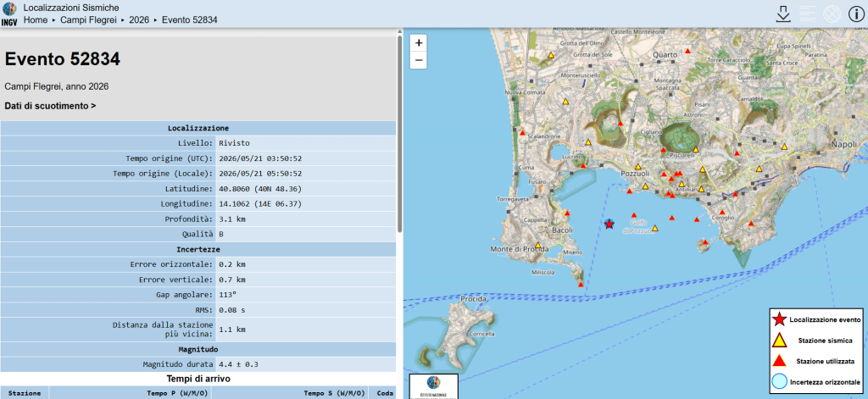Click the INGV logo in the header
Viewport: 868px width, 399px height.
point(10,14)
